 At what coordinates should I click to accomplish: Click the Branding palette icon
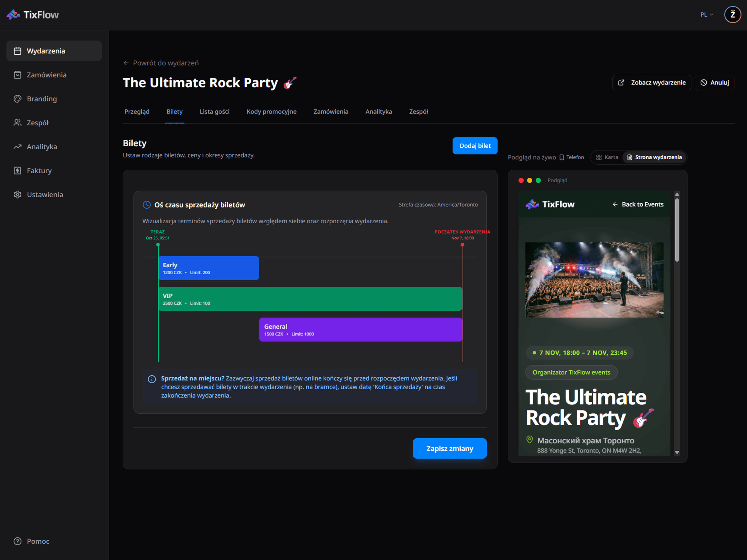(17, 99)
